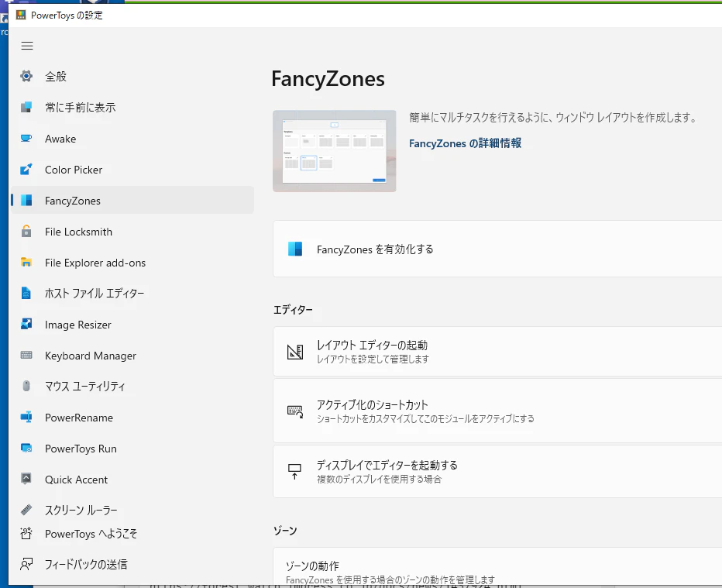Click the PowerRename icon
Image resolution: width=722 pixels, height=588 pixels.
tap(26, 417)
